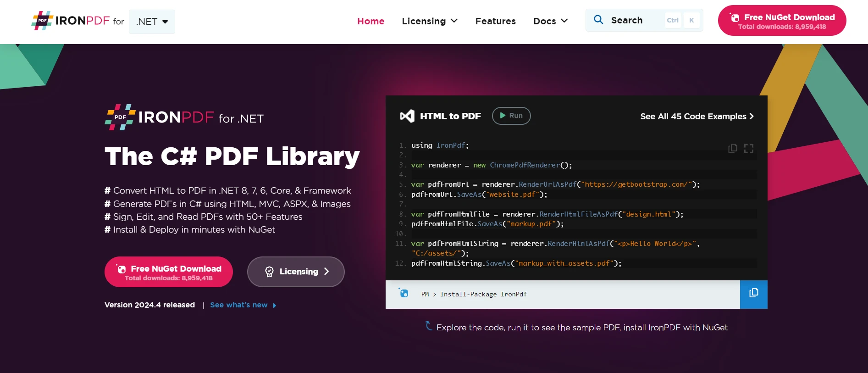Copy code using the code editor copy icon
Image resolution: width=868 pixels, height=373 pixels.
[x=732, y=148]
